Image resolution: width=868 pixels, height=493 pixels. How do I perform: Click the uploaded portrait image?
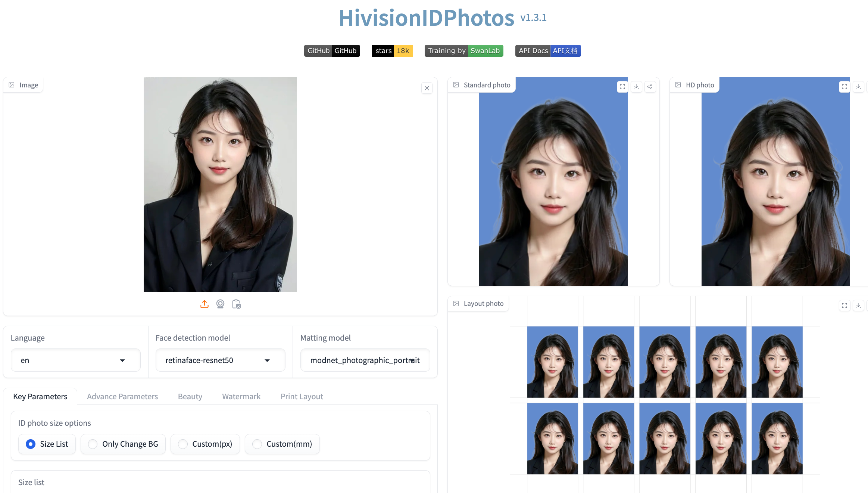pos(220,185)
